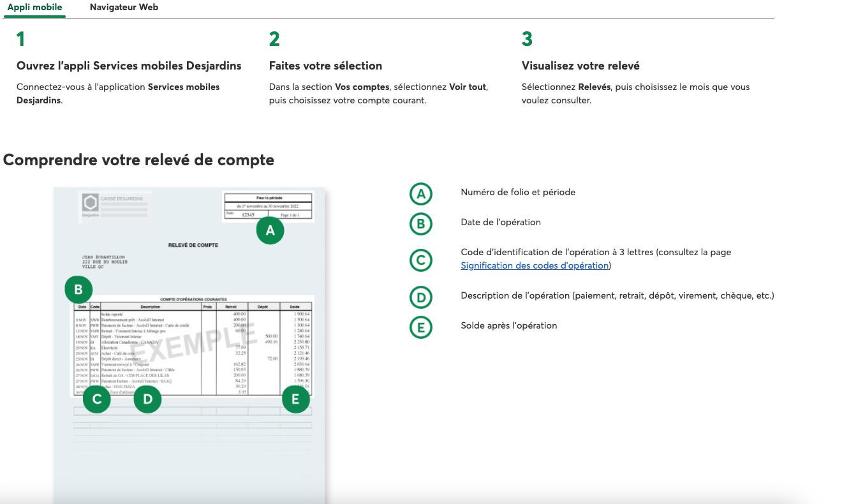Viewport: 842px width, 504px height.
Task: Click outlined C icon beside Code d'identification text
Action: [421, 260]
